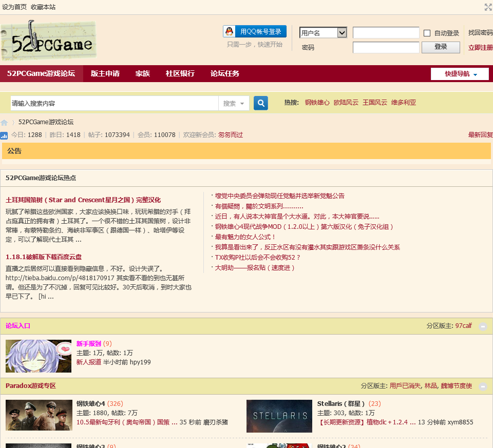
Task: Focus the password input field
Action: 386,47
